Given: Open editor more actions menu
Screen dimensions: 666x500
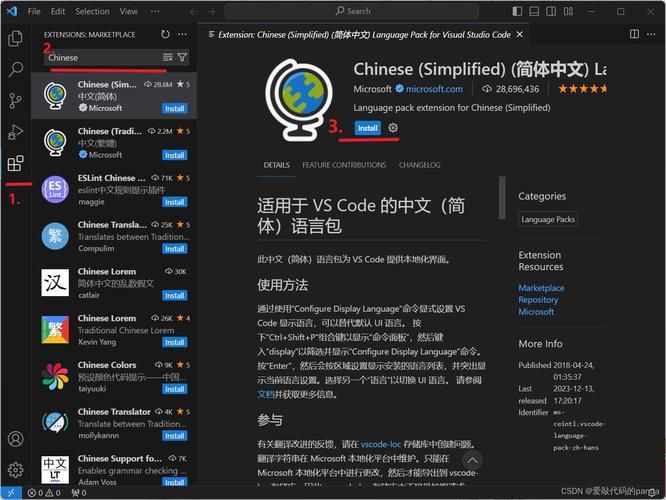Looking at the screenshot, I should coord(651,34).
